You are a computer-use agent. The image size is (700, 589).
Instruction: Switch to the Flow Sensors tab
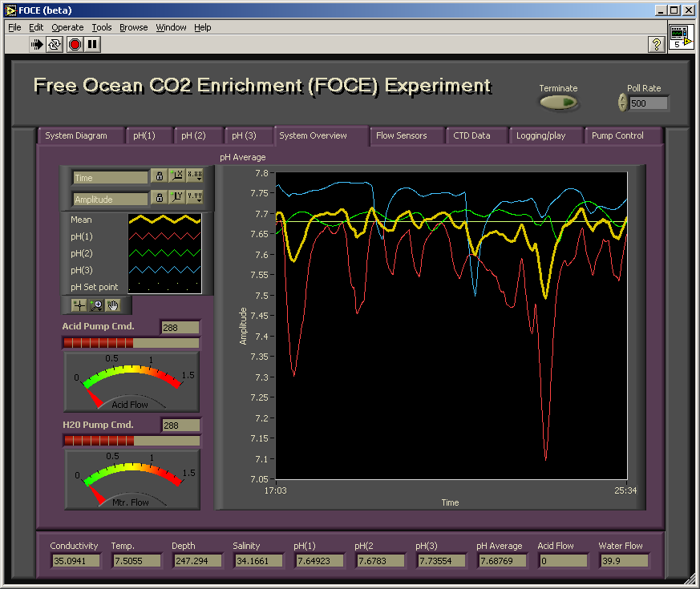point(407,135)
